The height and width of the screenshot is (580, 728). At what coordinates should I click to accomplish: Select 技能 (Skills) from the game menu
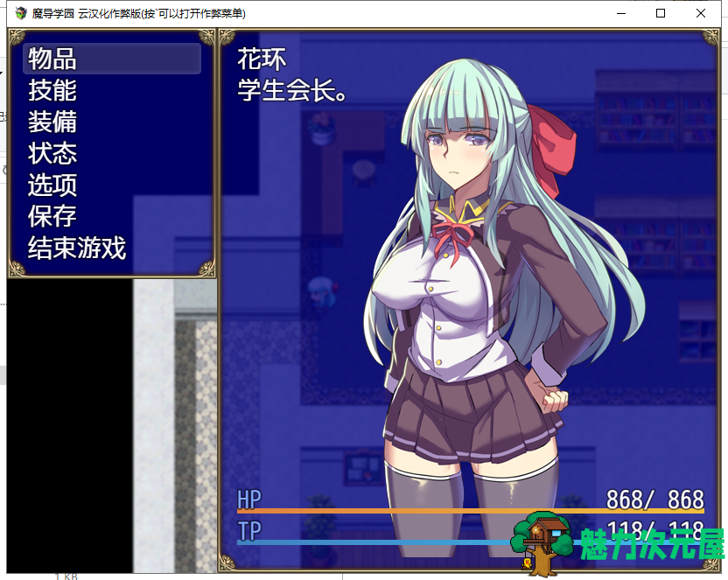click(52, 90)
